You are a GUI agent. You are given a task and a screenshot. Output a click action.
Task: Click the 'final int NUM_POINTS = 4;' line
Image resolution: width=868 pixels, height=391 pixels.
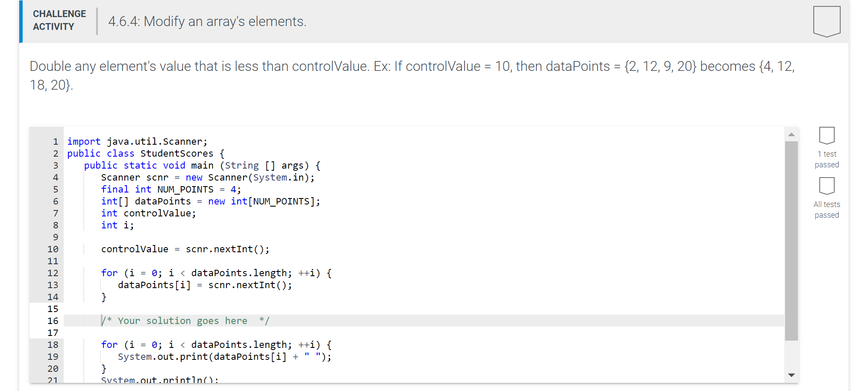pyautogui.click(x=171, y=189)
